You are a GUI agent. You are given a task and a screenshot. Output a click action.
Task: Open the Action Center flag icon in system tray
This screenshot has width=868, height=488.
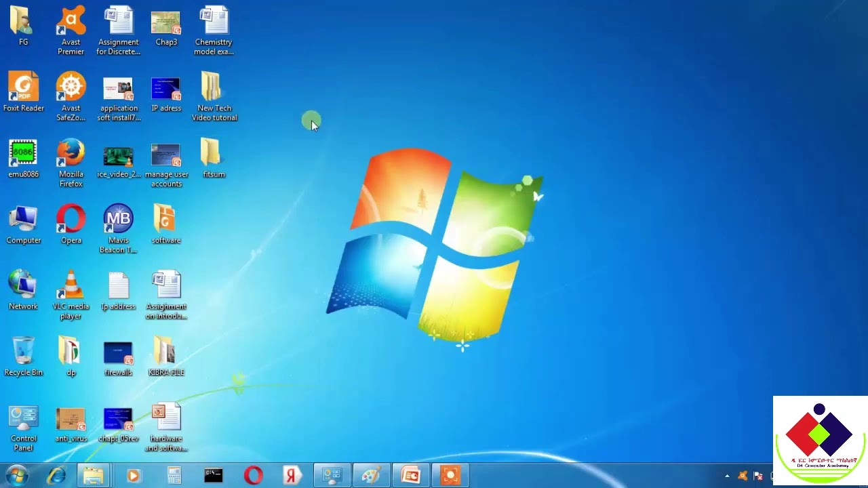[x=758, y=476]
